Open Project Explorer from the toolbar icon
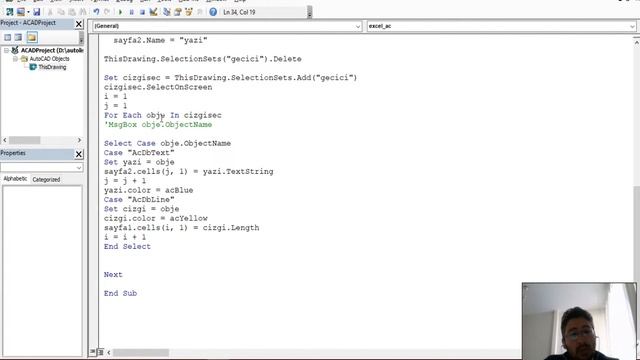640x360 pixels. (167, 12)
